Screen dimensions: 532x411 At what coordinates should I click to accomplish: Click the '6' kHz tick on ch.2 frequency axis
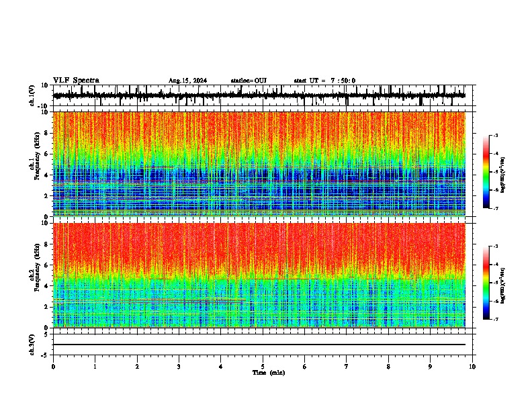click(47, 265)
